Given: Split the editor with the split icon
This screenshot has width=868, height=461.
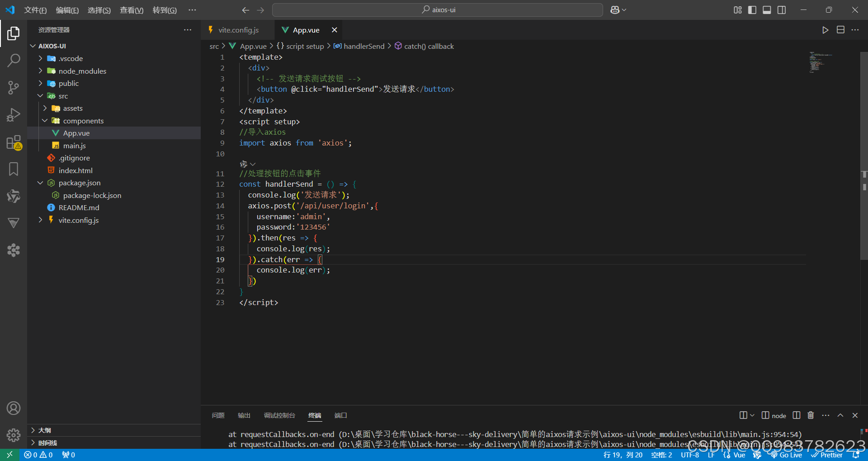Looking at the screenshot, I should coord(840,30).
